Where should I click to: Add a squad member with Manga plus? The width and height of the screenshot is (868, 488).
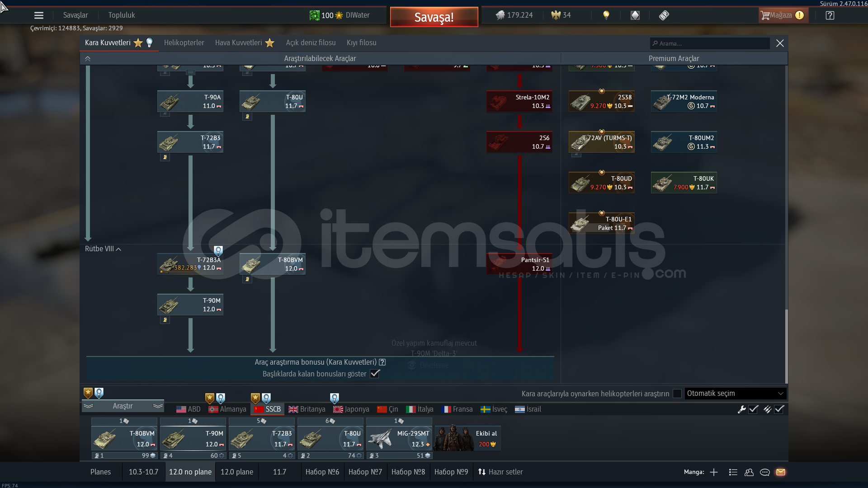[x=714, y=472]
